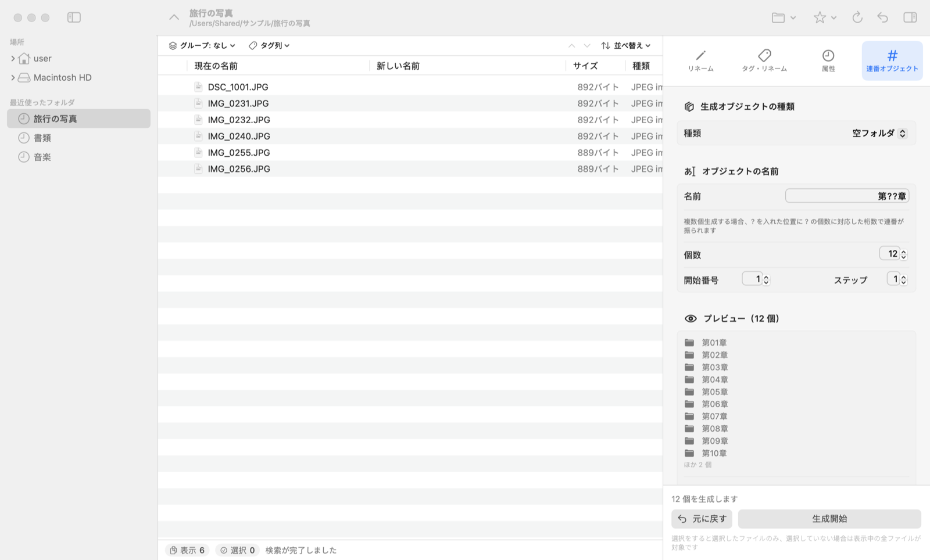Click the 個数 stepper arrows
This screenshot has height=560, width=930.
(x=903, y=254)
